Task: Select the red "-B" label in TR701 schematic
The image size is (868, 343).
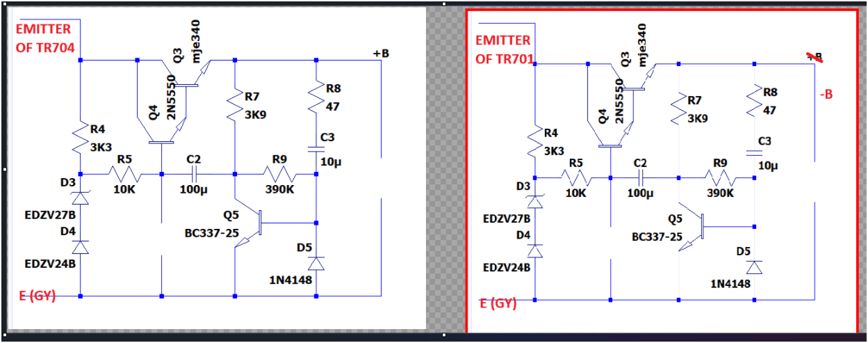Action: pos(826,94)
